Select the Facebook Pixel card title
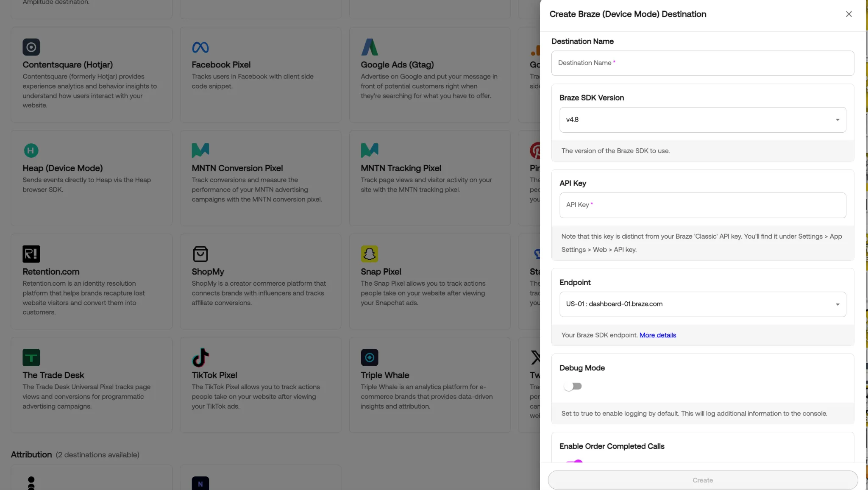The height and width of the screenshot is (490, 868). click(x=221, y=64)
